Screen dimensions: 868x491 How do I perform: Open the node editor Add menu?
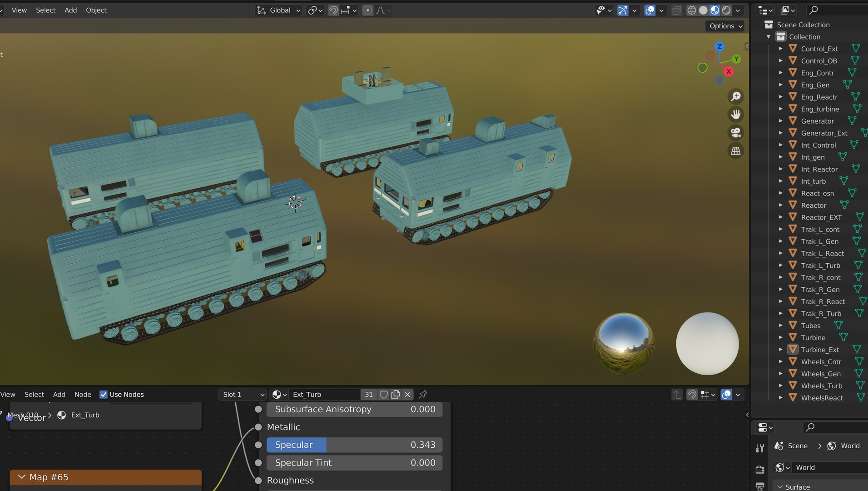tap(59, 395)
